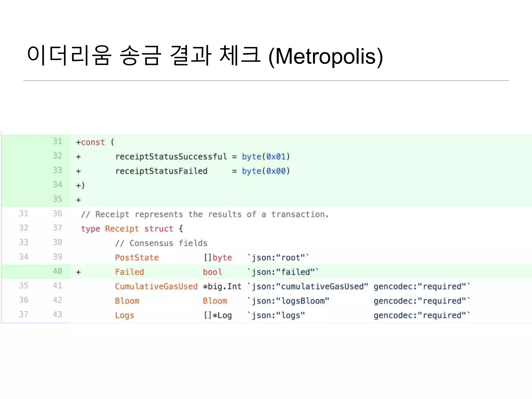Select the added 'Failed' field name

[x=130, y=272]
